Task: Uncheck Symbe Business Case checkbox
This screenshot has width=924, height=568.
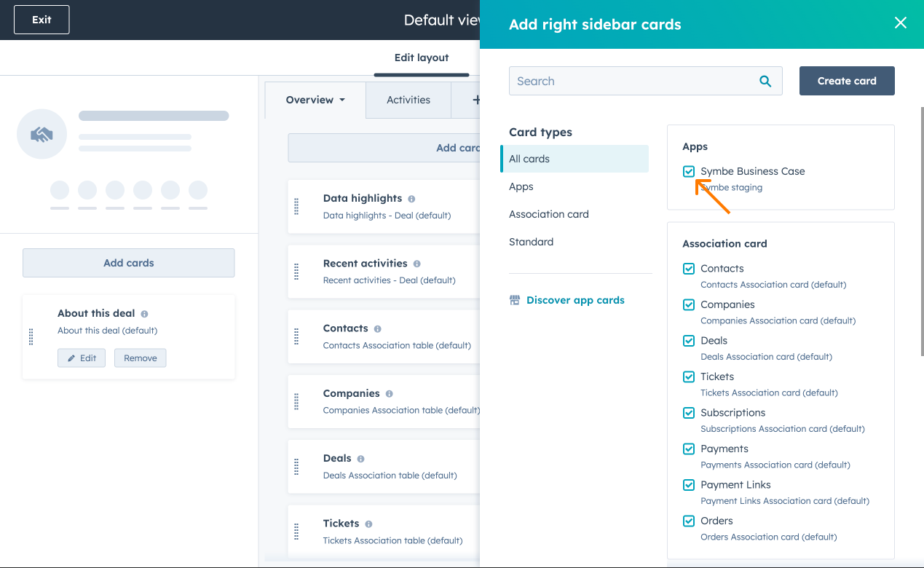Action: point(689,172)
